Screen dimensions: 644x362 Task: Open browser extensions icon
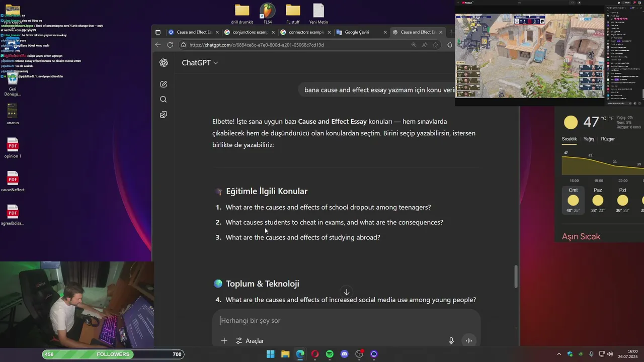(450, 45)
